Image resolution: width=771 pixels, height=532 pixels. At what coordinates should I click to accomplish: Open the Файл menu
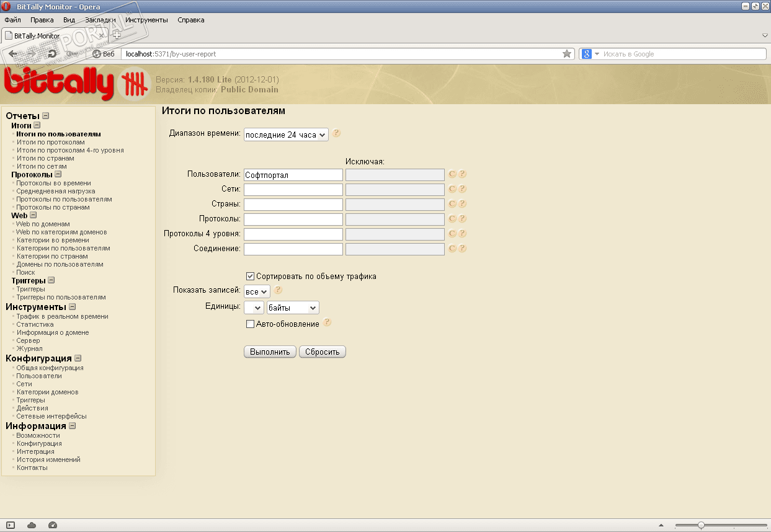pos(12,20)
